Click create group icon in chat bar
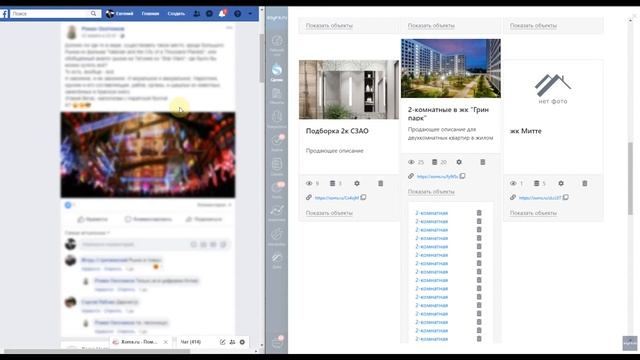This screenshot has height=360, width=640. coord(232,342)
